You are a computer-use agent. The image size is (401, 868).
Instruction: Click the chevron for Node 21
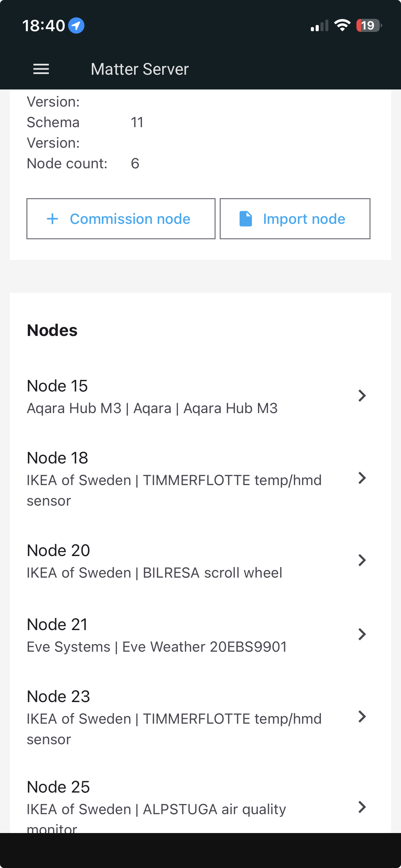[362, 634]
